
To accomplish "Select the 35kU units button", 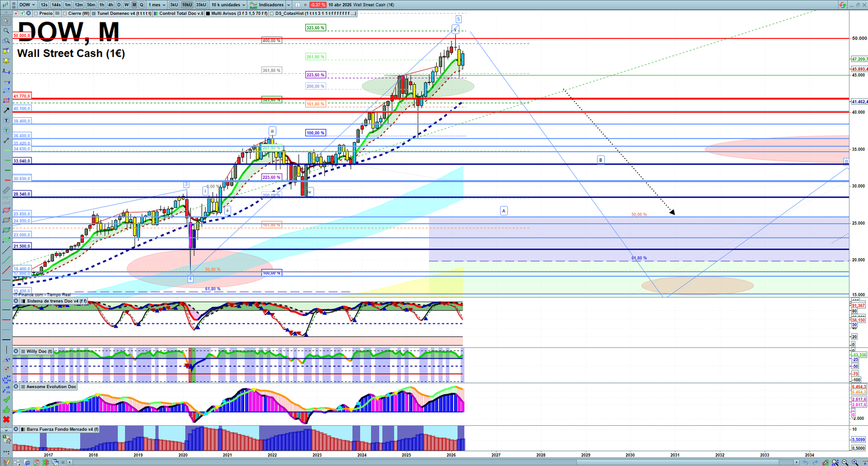I will click(x=201, y=5).
